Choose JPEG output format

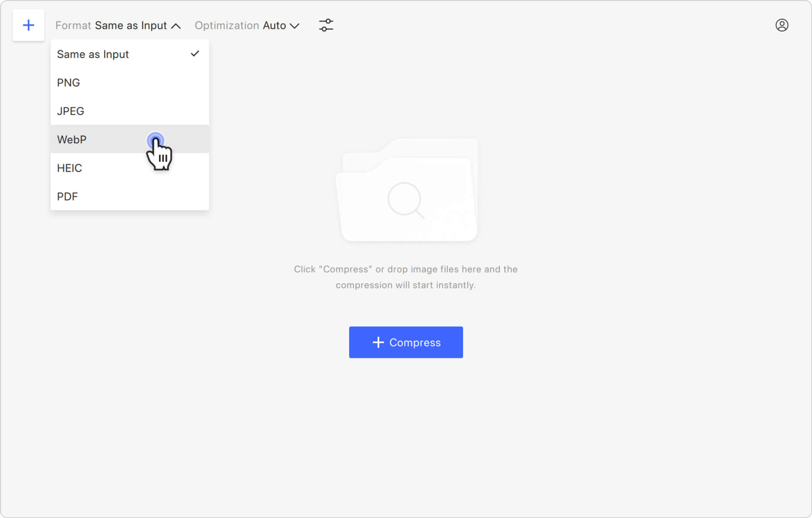tap(70, 111)
